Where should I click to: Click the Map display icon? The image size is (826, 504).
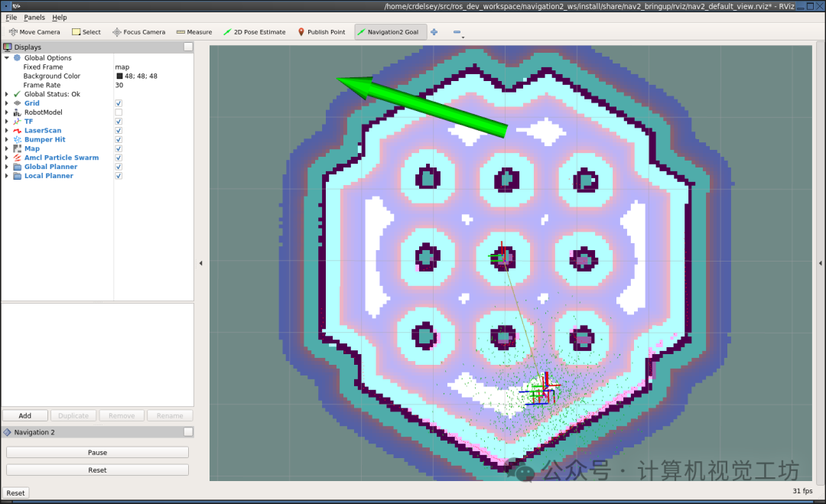[x=18, y=148]
